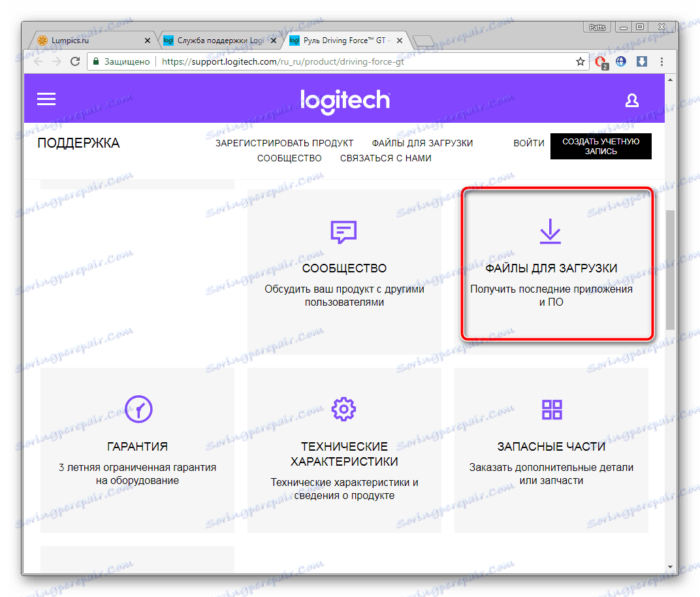Viewport: 700px width, 597px height.
Task: Open ЗАРЕГИСТРИРОВАТЬ ПРОДУКТ menu link
Action: coord(285,143)
